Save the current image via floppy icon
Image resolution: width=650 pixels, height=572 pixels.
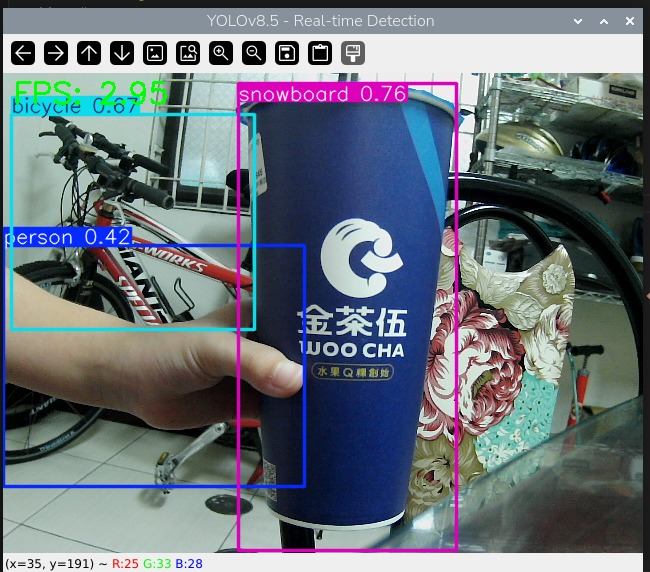tap(287, 53)
